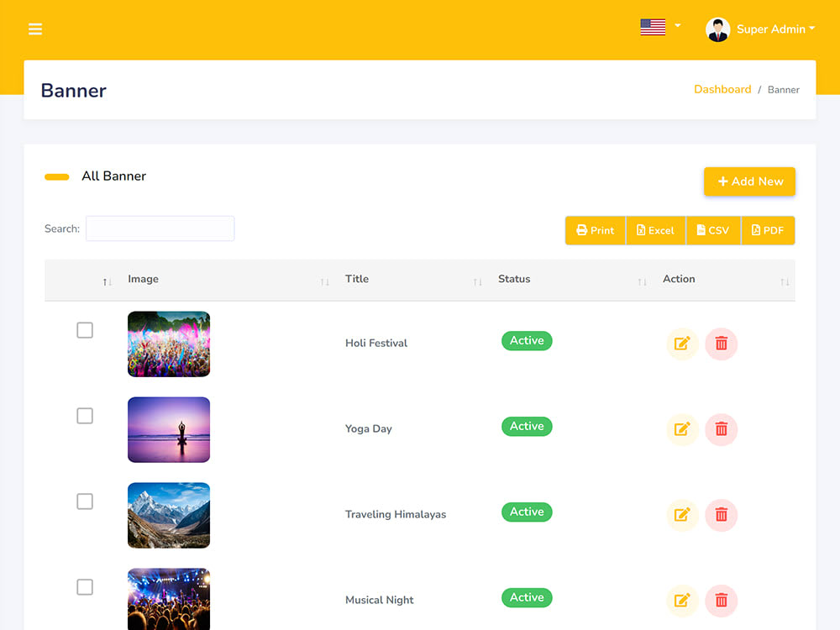Open the Musical Night banner thumbnail
The height and width of the screenshot is (630, 840).
(x=169, y=600)
